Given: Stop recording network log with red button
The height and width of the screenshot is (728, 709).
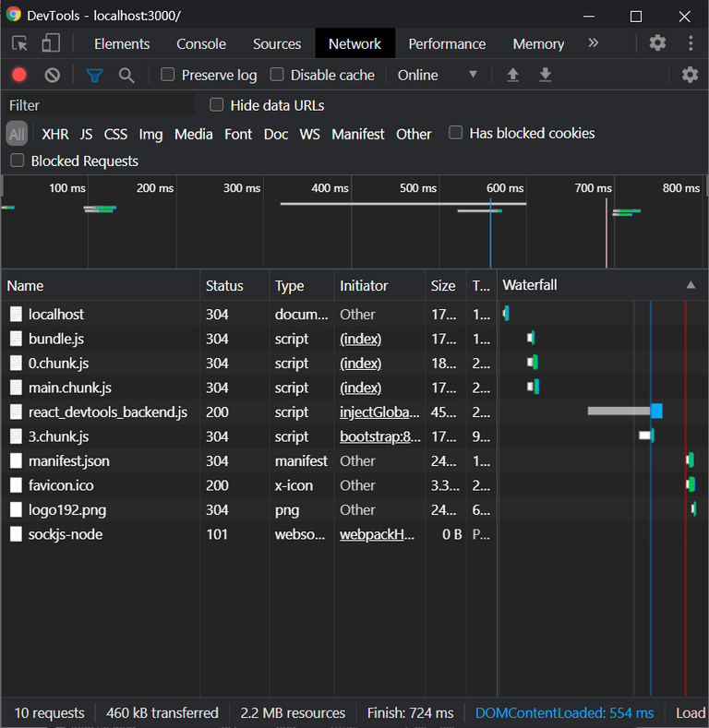Looking at the screenshot, I should pos(19,75).
